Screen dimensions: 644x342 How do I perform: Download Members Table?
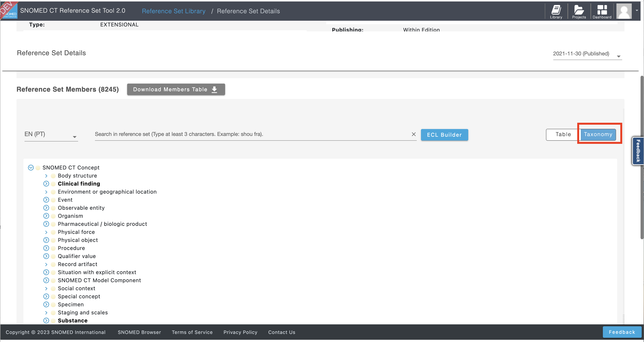[176, 89]
